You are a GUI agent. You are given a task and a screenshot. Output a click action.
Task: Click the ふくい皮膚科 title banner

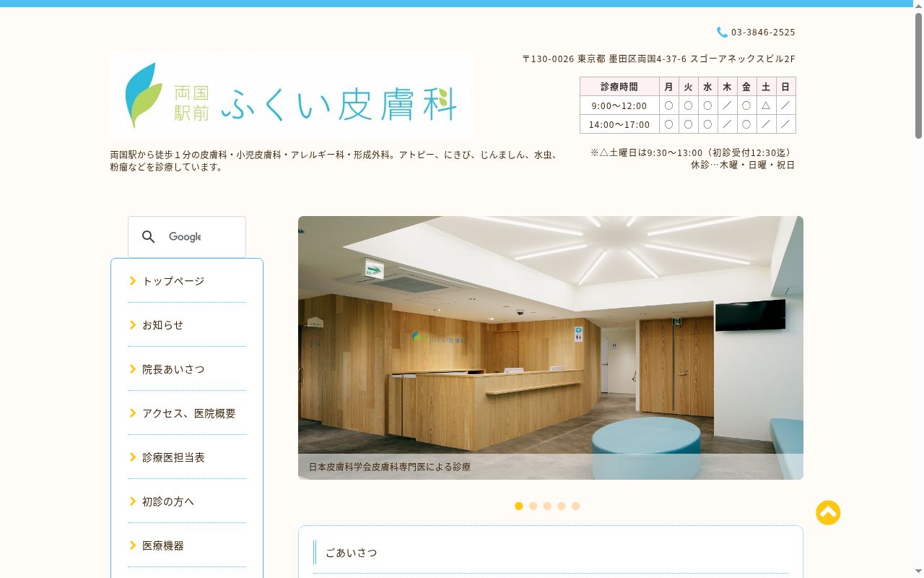click(291, 95)
